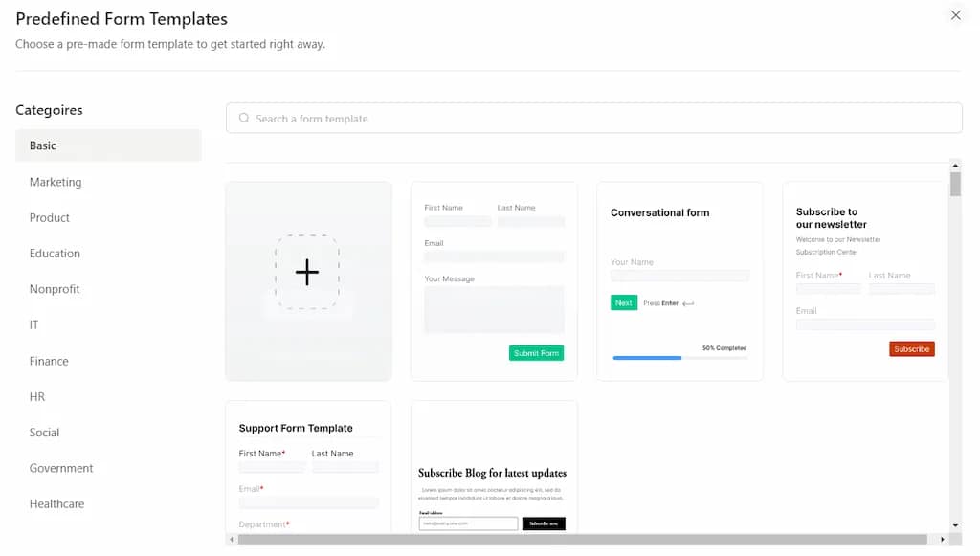Create a blank form with plus icon
Viewport: 980px width, 556px height.
coord(309,281)
